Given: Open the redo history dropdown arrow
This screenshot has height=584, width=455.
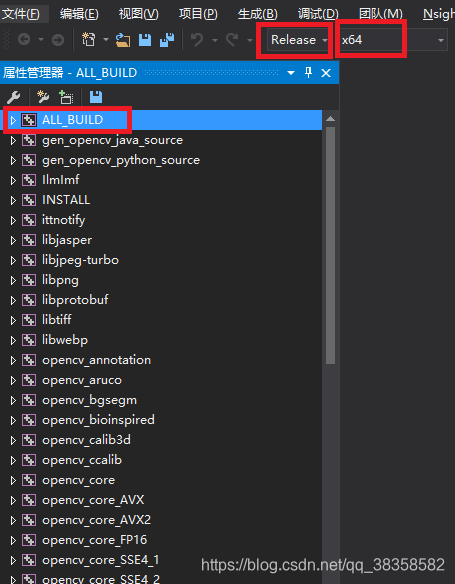Looking at the screenshot, I should pyautogui.click(x=250, y=39).
